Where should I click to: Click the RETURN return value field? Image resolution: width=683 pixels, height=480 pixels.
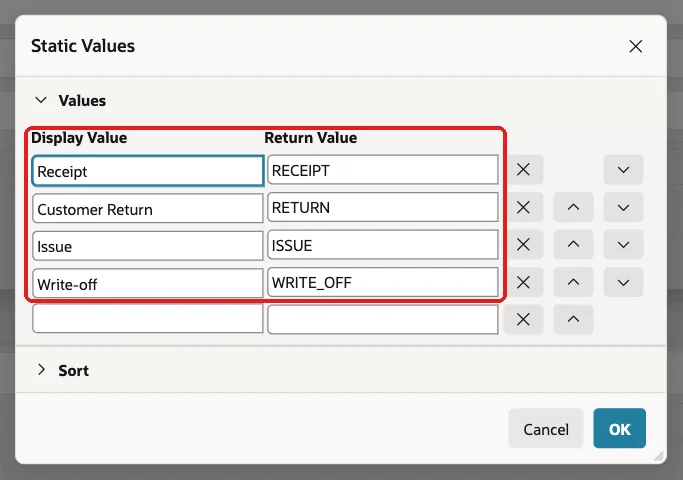pyautogui.click(x=382, y=207)
